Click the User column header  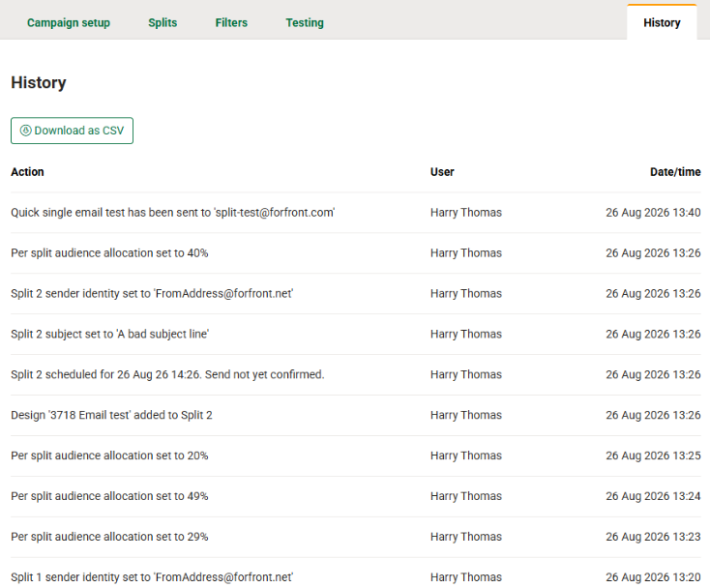442,172
